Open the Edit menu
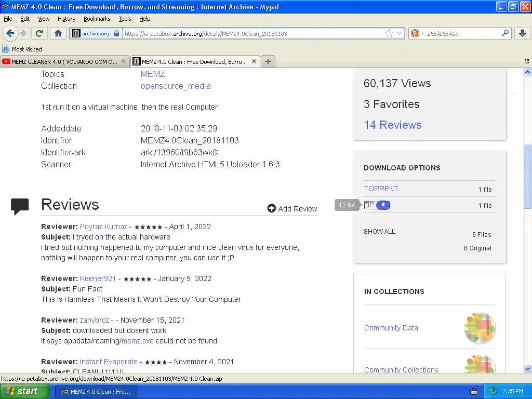Screen dimensions: 532x399 tap(25, 19)
